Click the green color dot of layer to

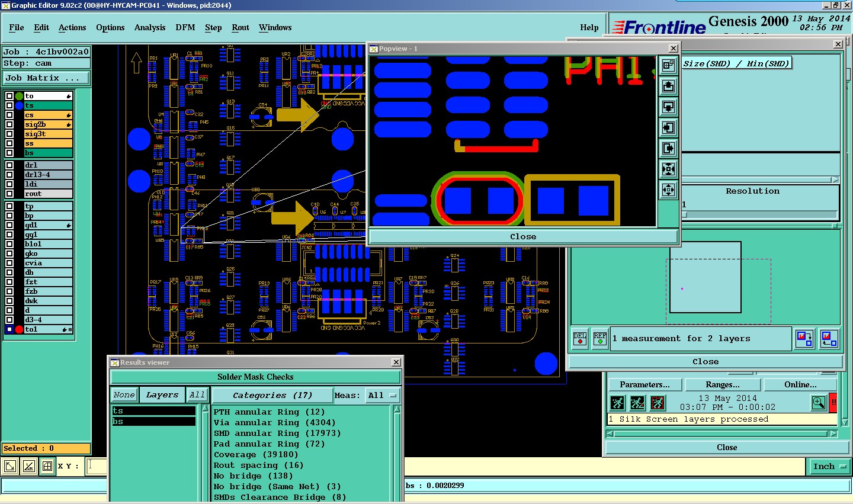pyautogui.click(x=19, y=96)
